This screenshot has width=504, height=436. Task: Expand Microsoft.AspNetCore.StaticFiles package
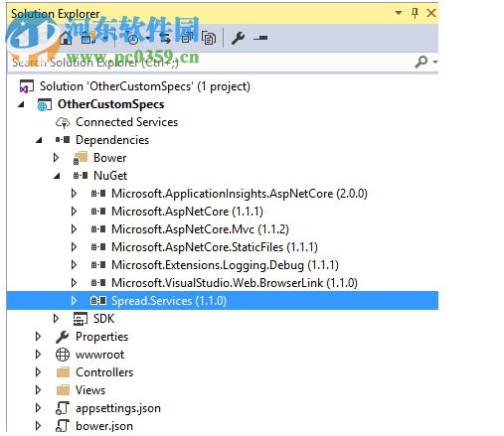click(x=74, y=247)
